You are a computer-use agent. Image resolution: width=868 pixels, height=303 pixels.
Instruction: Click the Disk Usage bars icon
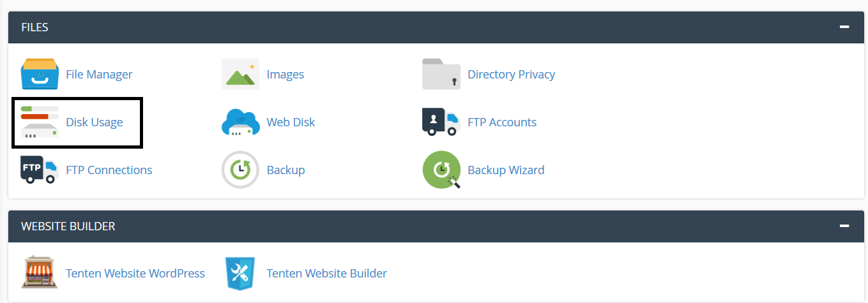click(40, 122)
